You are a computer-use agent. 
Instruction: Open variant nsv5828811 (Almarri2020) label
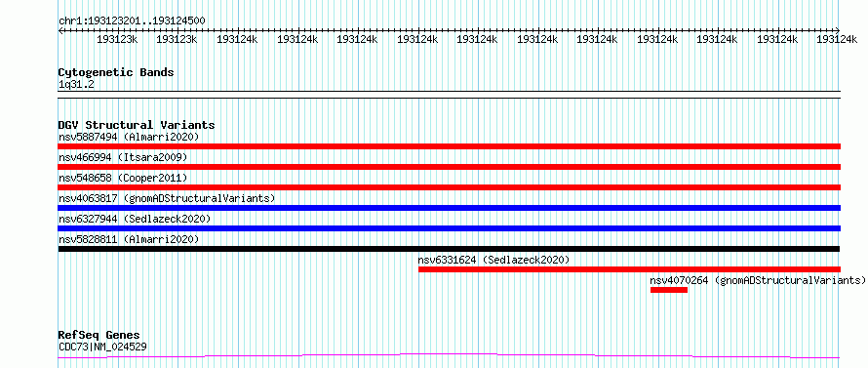pyautogui.click(x=129, y=239)
